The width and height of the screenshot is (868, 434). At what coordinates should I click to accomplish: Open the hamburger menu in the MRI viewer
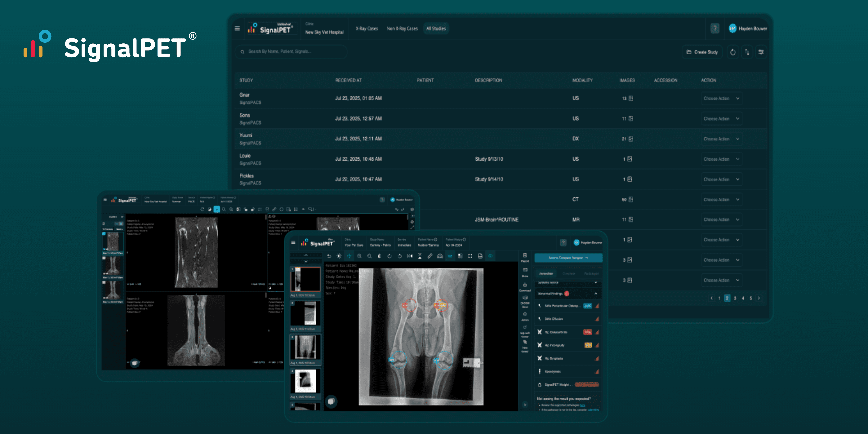click(105, 200)
